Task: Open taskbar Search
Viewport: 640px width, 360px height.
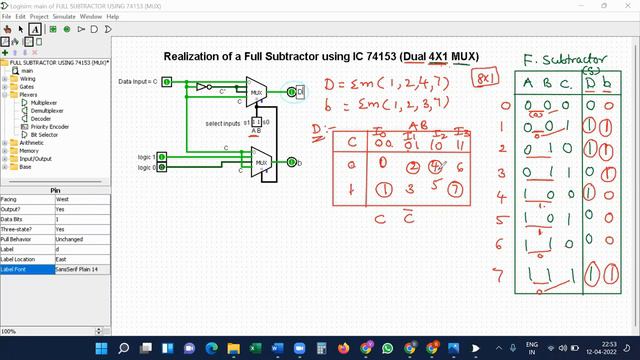Action: [123, 349]
